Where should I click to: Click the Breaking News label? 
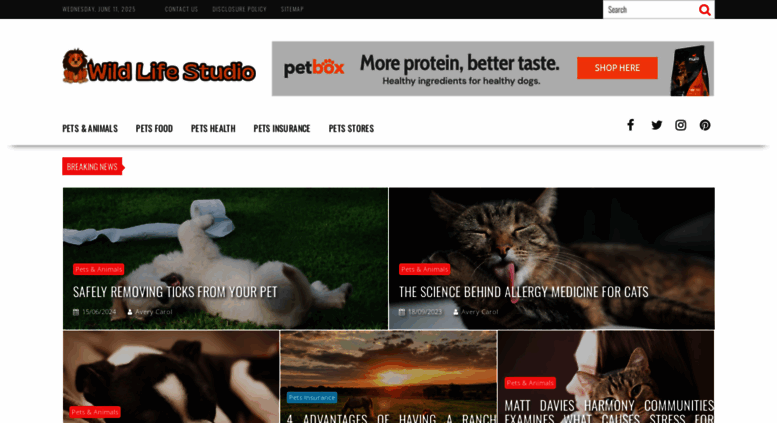point(92,166)
